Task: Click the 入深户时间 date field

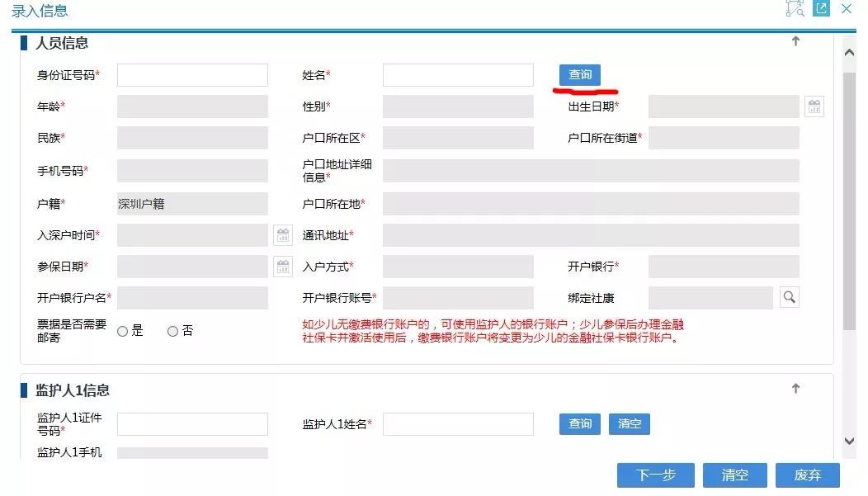Action: [192, 235]
